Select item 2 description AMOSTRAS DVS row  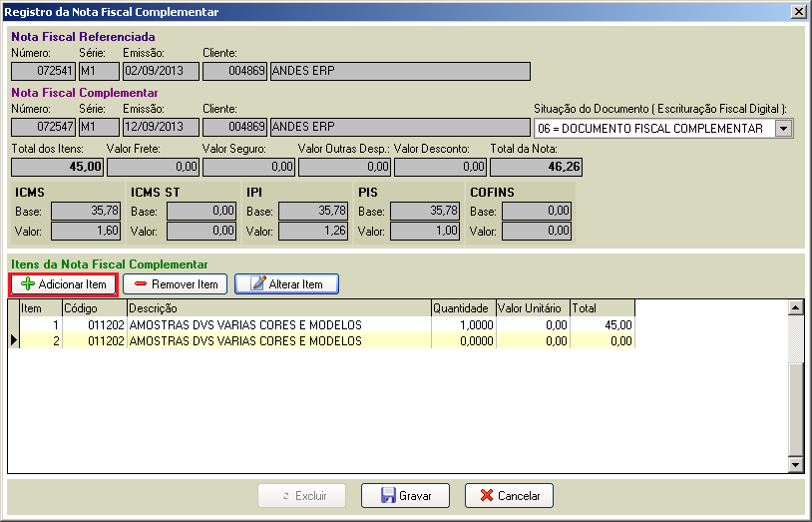(279, 341)
